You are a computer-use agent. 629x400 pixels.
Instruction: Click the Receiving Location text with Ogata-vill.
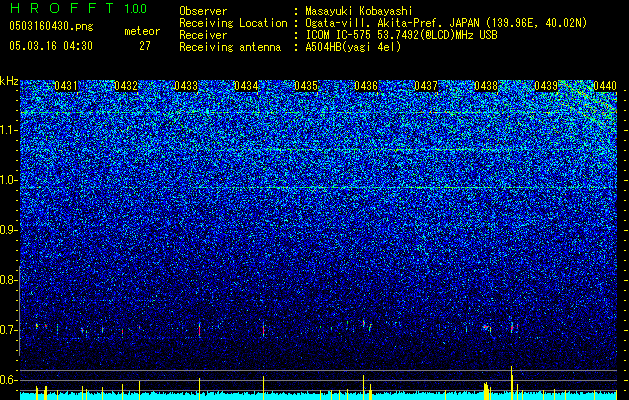[x=446, y=23]
